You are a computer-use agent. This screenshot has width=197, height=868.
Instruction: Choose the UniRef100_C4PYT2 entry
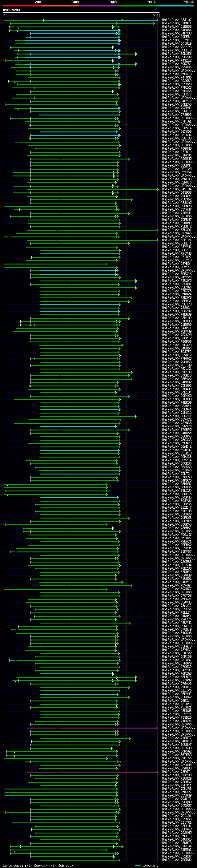pos(177,101)
